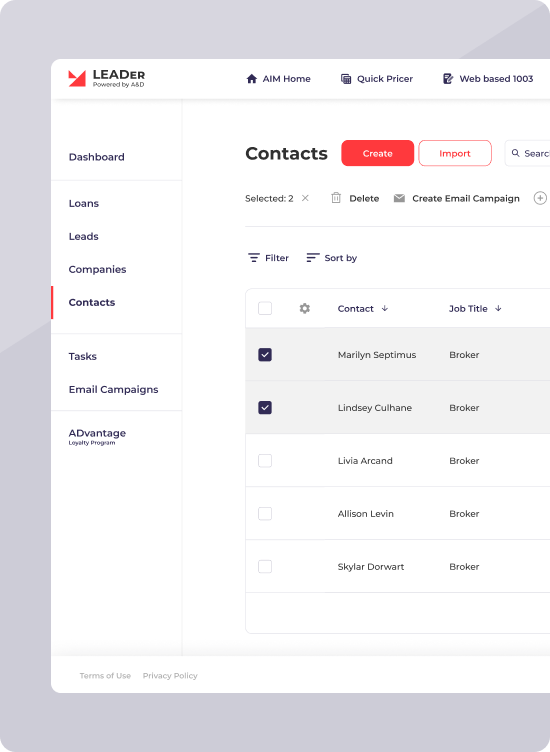Open Livia Arcand contact
This screenshot has height=752, width=550.
365,460
